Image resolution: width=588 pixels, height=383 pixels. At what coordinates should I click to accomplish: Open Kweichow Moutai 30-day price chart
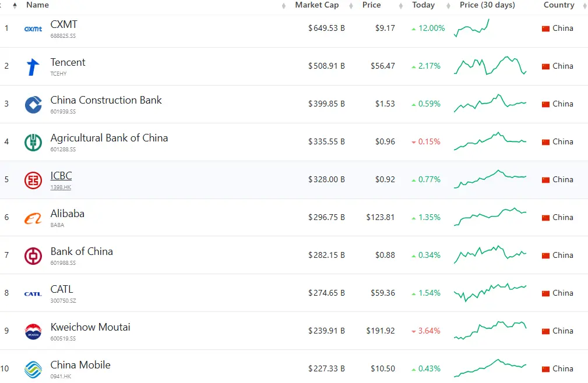point(490,330)
